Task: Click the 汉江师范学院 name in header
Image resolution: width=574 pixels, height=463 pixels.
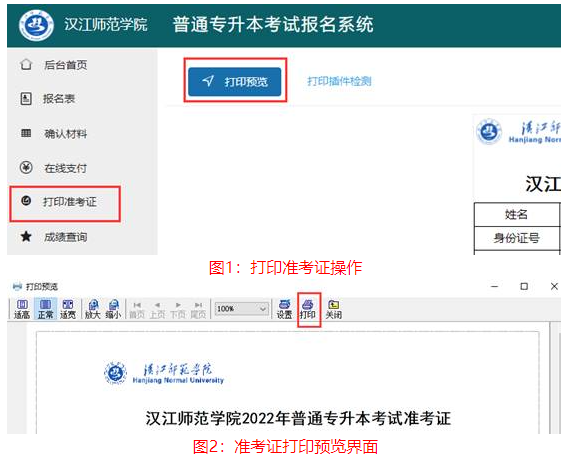Action: pos(106,25)
